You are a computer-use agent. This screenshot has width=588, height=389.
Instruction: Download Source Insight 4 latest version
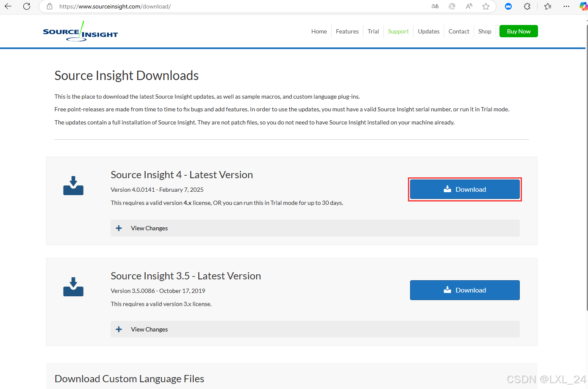tap(465, 189)
